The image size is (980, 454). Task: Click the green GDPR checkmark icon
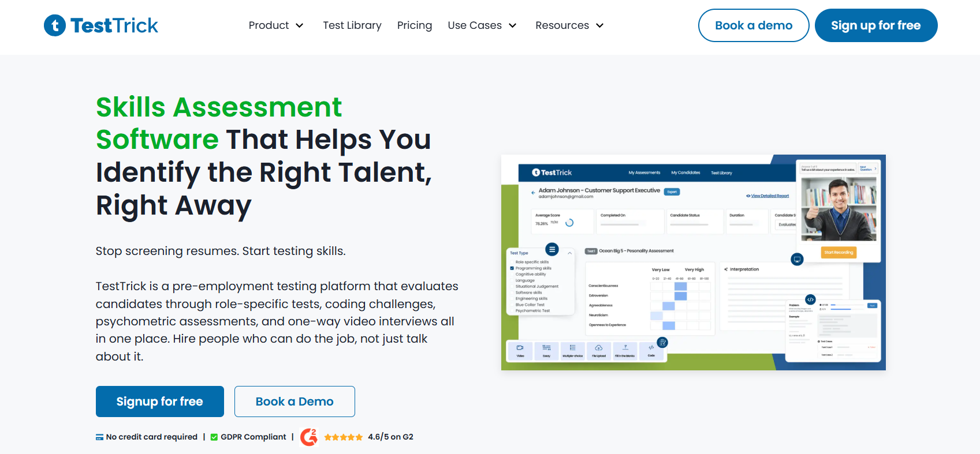[x=214, y=437]
